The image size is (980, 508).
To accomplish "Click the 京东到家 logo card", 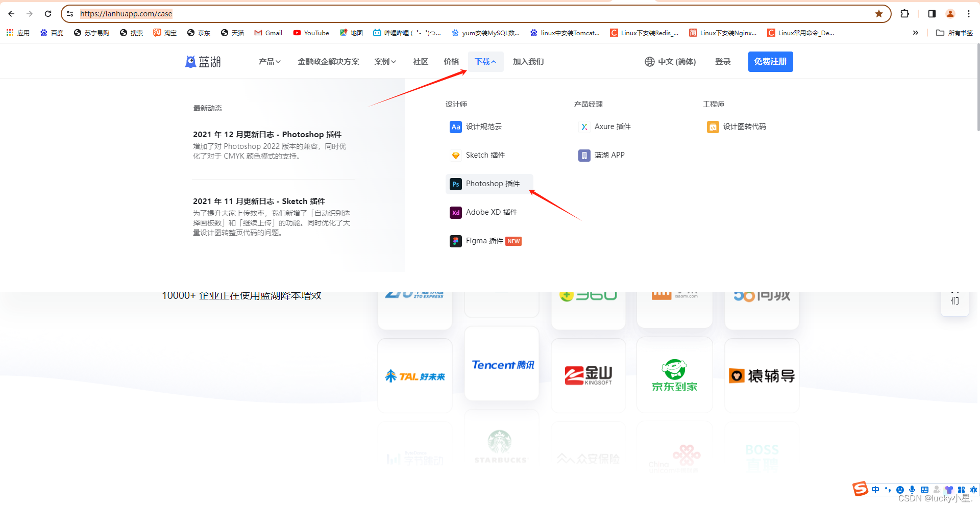I will [x=675, y=375].
